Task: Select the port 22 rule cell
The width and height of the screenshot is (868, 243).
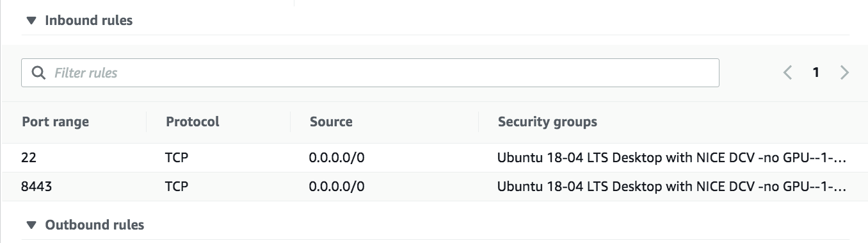Action: [x=29, y=158]
